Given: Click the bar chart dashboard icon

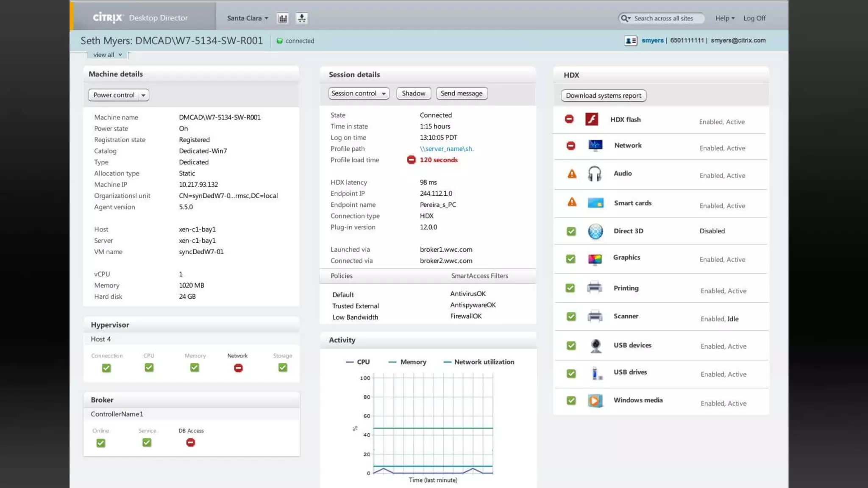Looking at the screenshot, I should (282, 18).
